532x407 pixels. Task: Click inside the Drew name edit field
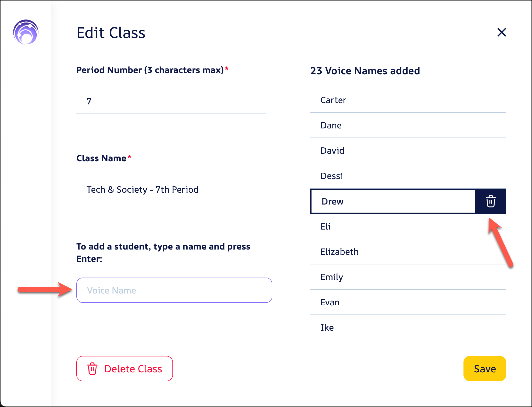click(x=393, y=201)
